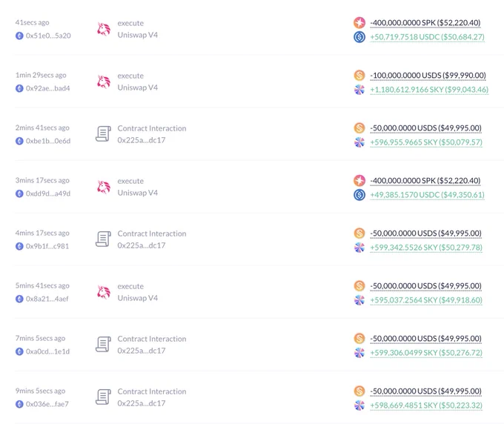Click Uniswap V4 label in 5mins 41secs row
Image resolution: width=504 pixels, height=424 pixels.
tap(138, 298)
